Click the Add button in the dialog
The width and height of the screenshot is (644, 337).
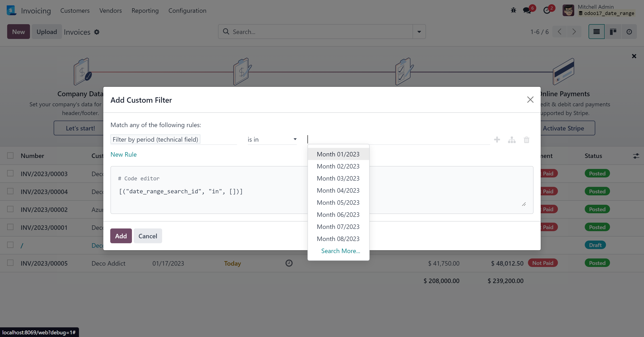[x=121, y=236]
